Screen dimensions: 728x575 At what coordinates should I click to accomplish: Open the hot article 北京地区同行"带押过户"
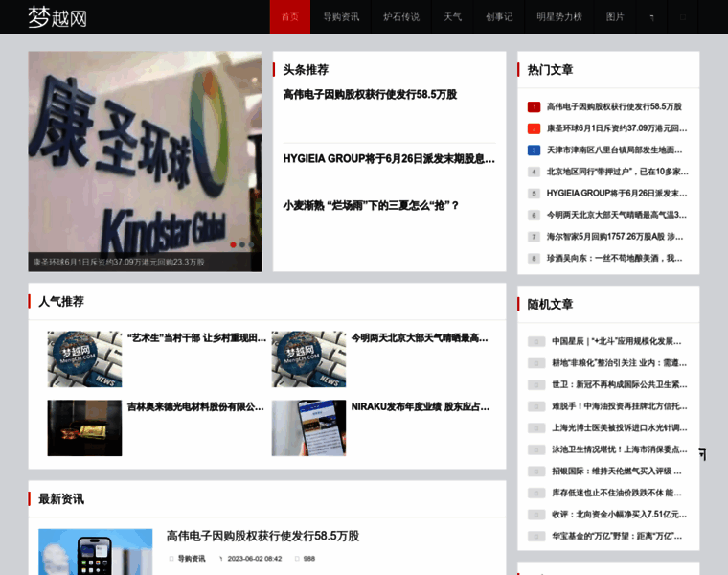(x=618, y=172)
